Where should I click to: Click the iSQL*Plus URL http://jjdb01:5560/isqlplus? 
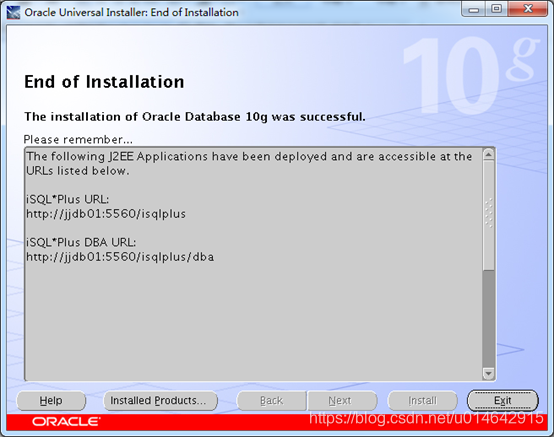[x=106, y=214]
